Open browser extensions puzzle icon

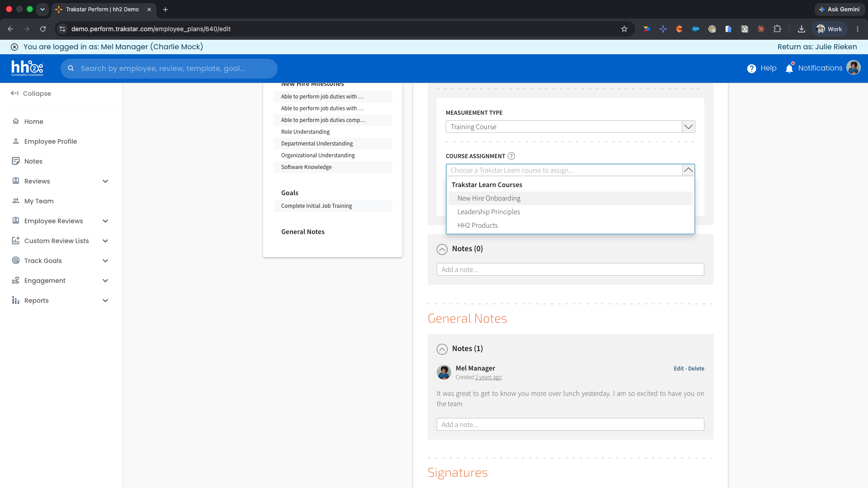777,29
